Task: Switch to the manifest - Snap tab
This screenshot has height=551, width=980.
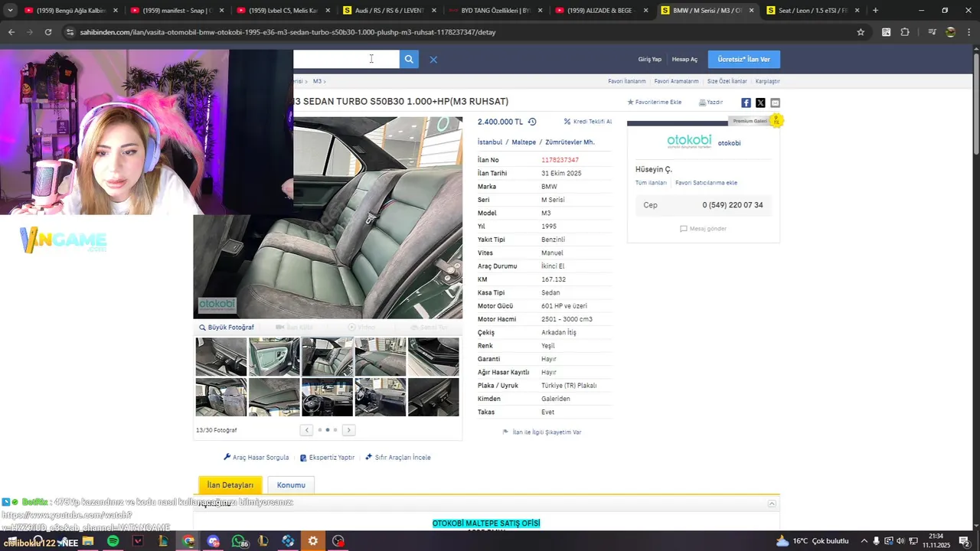Action: (x=176, y=11)
